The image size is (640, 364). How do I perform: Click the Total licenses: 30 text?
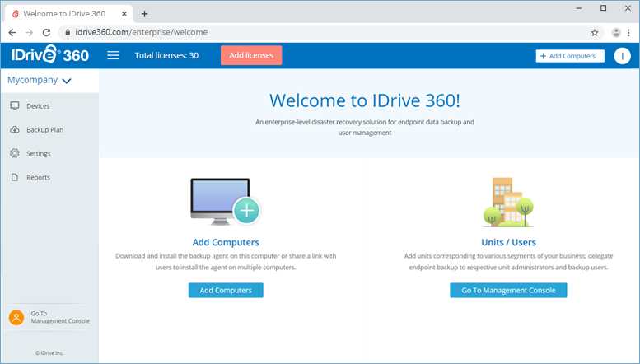166,55
